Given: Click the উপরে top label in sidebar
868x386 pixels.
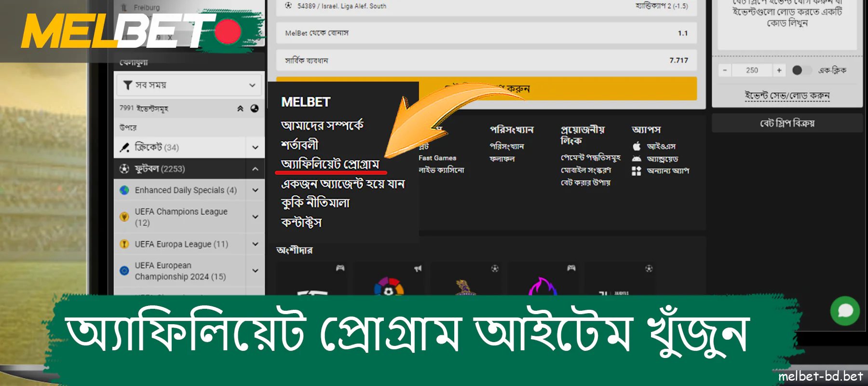Looking at the screenshot, I should coord(128,127).
